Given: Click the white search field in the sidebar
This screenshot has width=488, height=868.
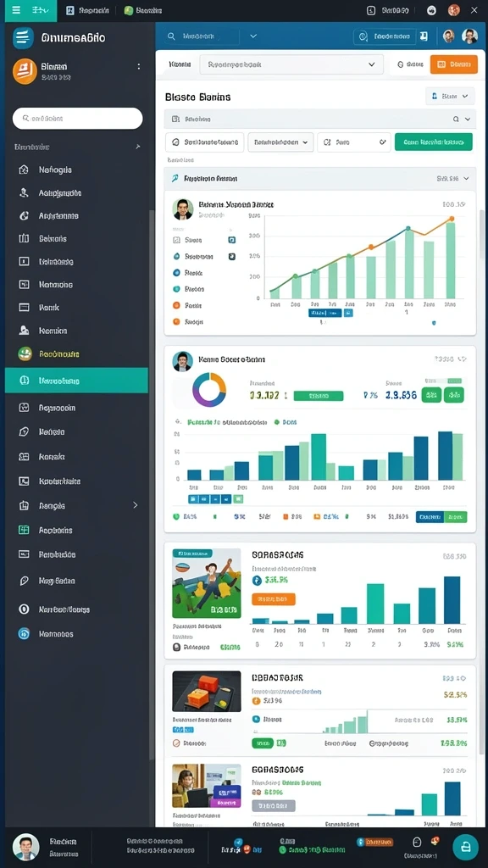Looking at the screenshot, I should click(x=77, y=119).
